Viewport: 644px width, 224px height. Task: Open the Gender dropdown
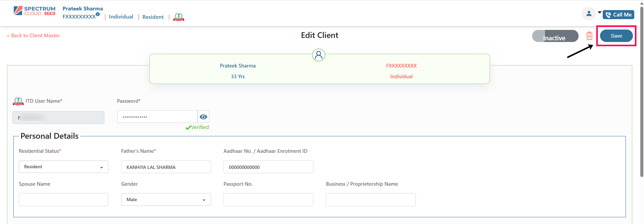[x=166, y=200]
